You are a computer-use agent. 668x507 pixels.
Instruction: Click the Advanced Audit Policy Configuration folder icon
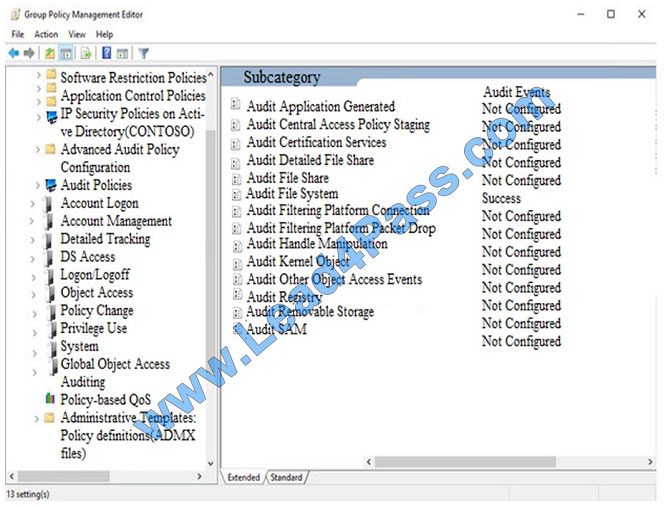coord(50,149)
